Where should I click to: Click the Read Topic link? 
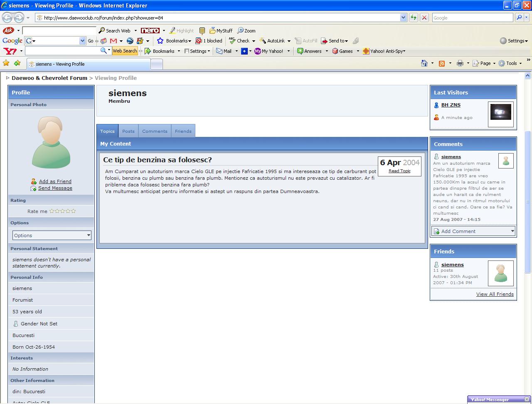click(x=399, y=171)
